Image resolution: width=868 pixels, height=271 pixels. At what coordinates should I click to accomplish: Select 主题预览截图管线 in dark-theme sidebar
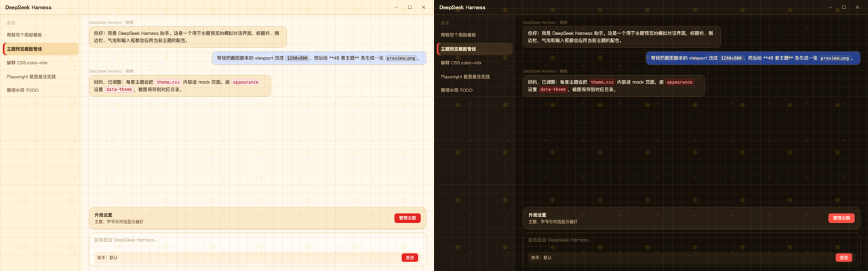[x=475, y=49]
